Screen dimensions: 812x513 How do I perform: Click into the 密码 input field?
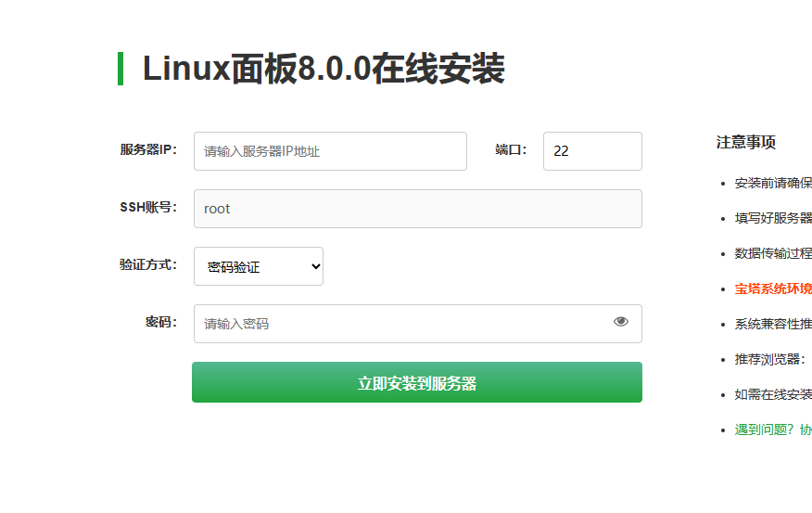399,324
